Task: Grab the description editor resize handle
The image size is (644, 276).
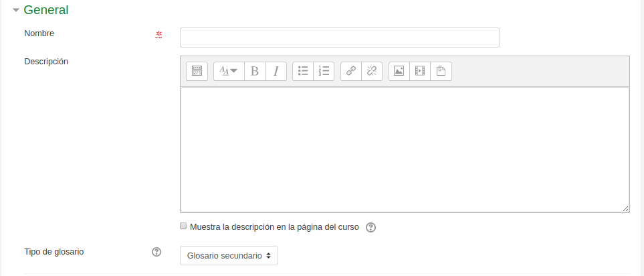Action: point(625,209)
